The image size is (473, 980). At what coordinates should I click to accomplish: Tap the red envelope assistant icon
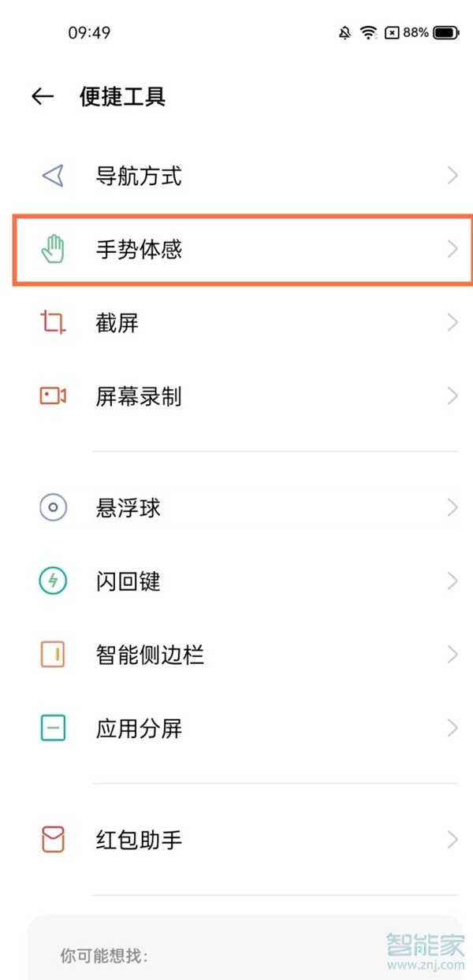(53, 840)
